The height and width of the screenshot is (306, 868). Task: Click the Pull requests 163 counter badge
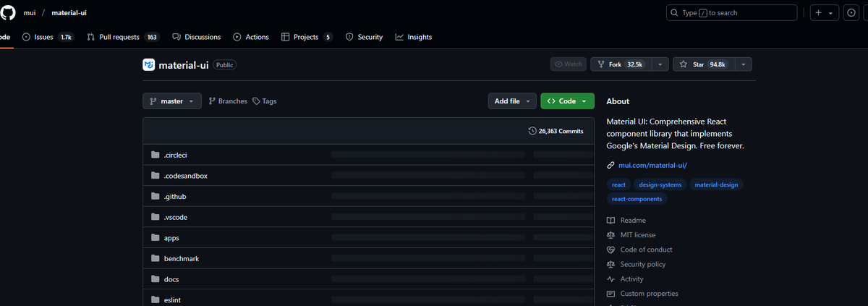152,37
